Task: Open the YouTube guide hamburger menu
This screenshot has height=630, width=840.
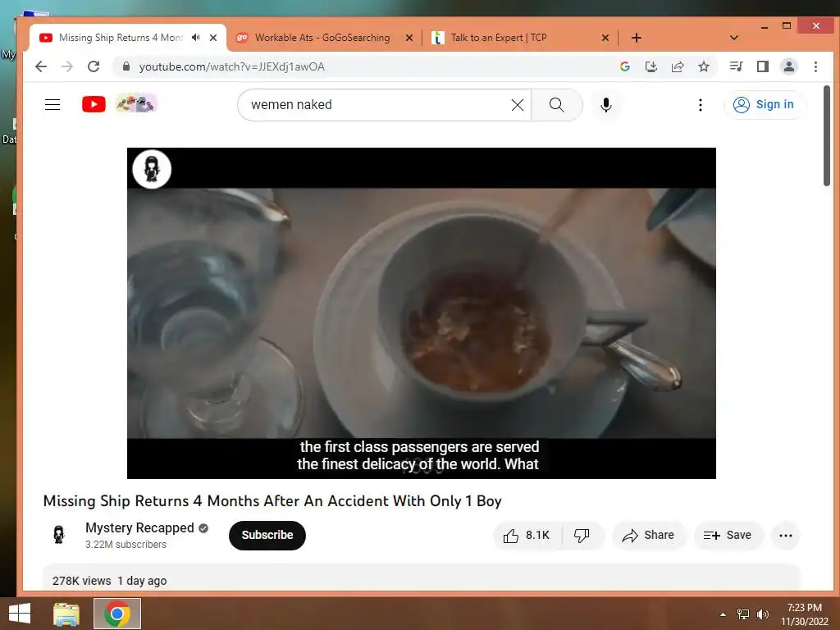Action: pyautogui.click(x=52, y=104)
